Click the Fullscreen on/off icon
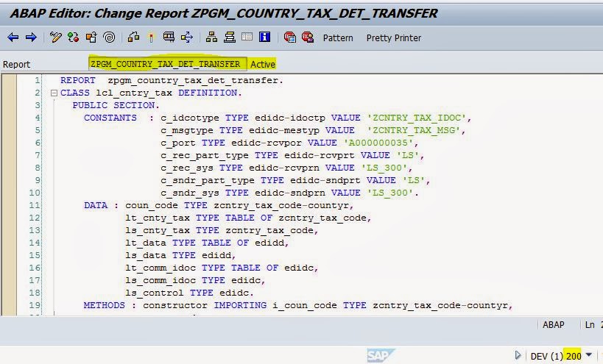This screenshot has width=603, height=364. click(247, 37)
